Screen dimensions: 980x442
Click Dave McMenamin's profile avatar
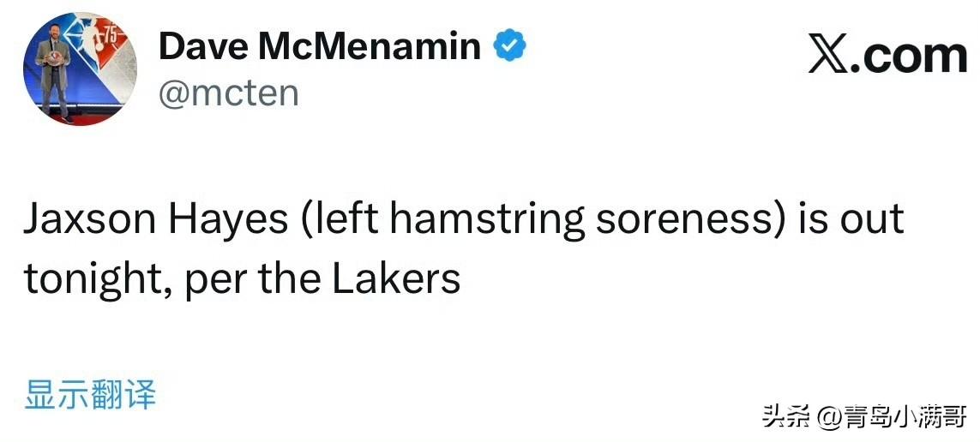tap(80, 69)
